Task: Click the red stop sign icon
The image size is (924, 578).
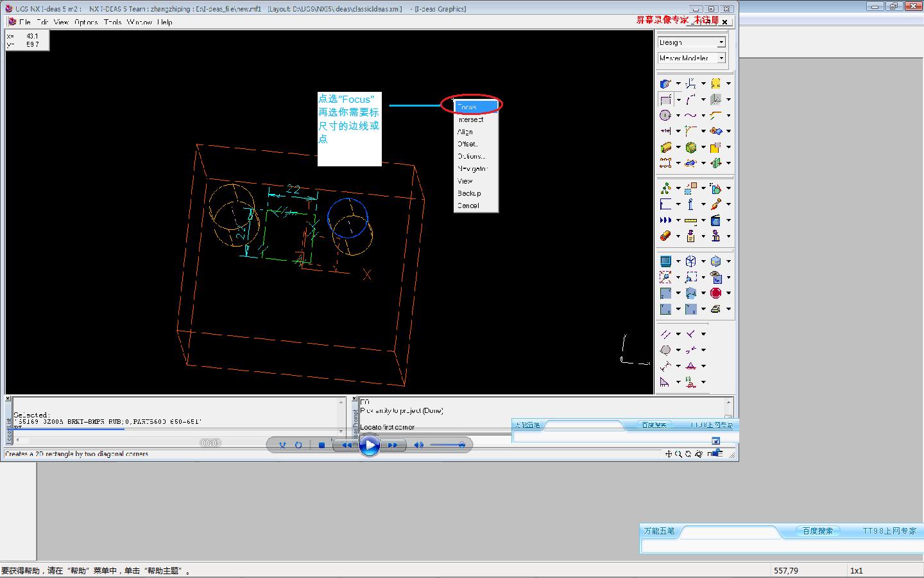Action: pyautogui.click(x=715, y=293)
